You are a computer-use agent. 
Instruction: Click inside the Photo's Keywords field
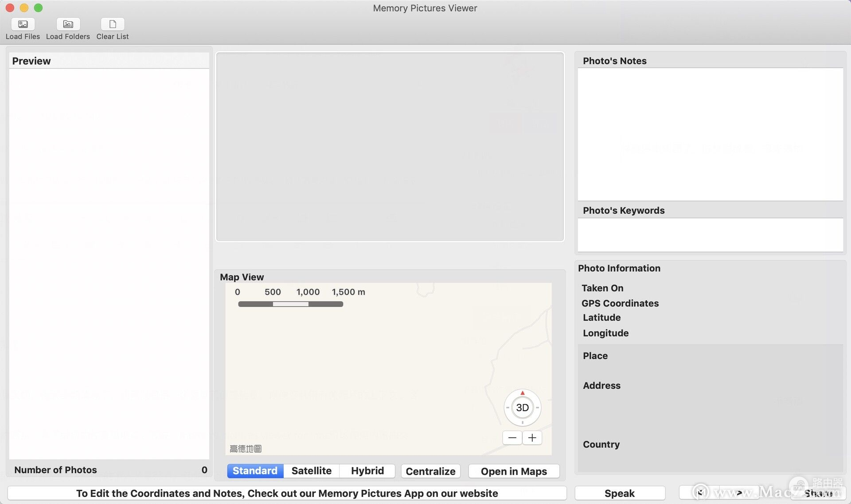click(x=710, y=235)
